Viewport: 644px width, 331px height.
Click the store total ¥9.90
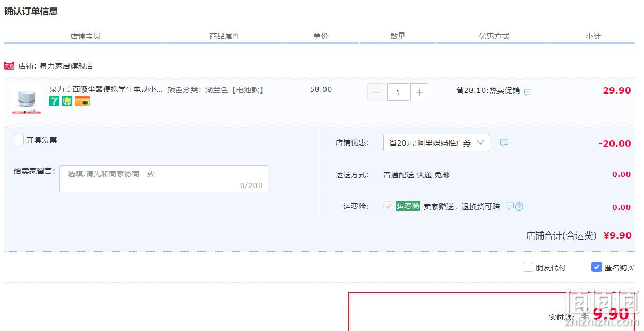coord(617,235)
